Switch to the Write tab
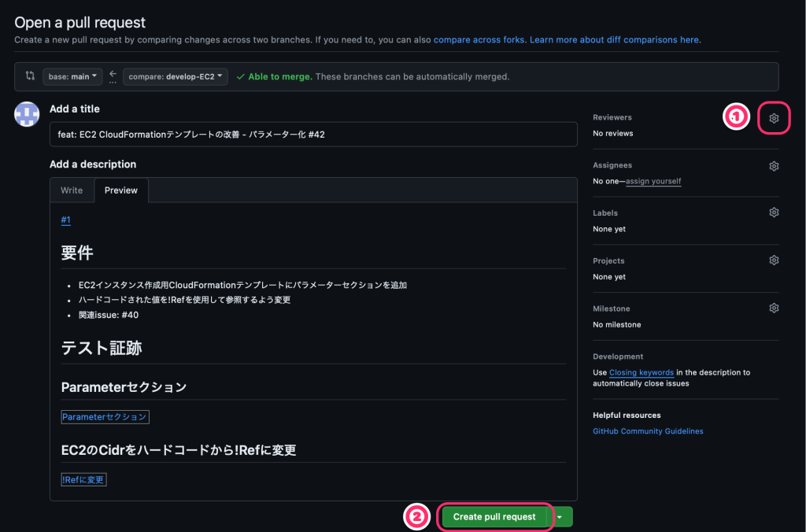806x532 pixels. (72, 190)
